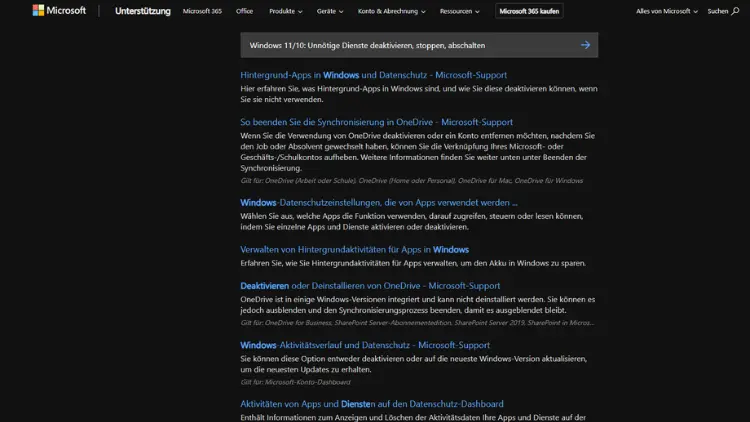Click the search magnifier icon

pos(735,11)
